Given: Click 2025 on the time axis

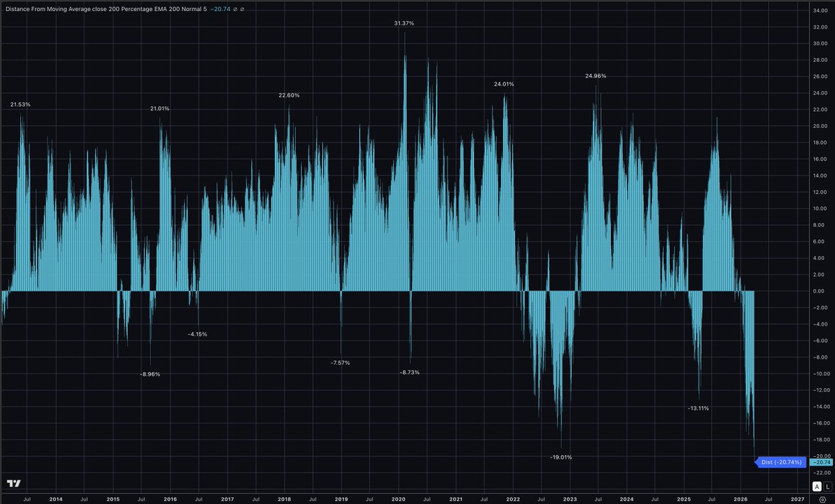Looking at the screenshot, I should pos(684,499).
